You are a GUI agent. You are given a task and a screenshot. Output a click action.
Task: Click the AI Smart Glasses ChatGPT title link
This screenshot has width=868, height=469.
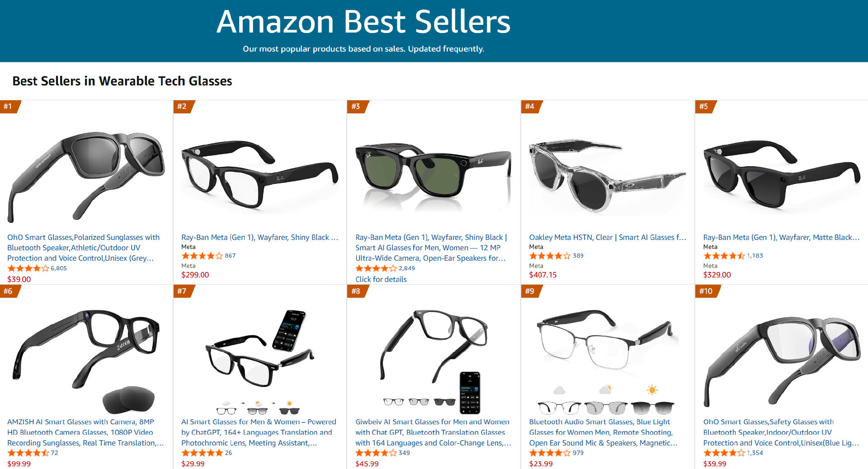tap(259, 432)
